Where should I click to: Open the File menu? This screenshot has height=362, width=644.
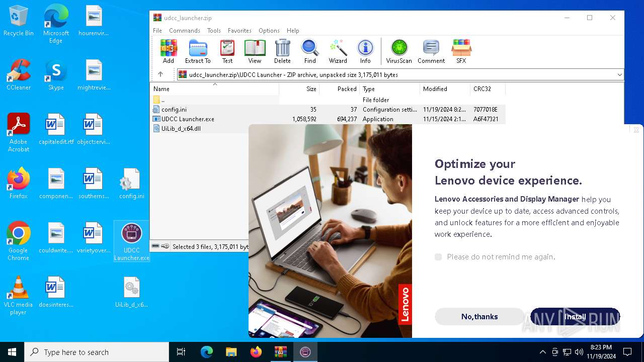(157, 31)
